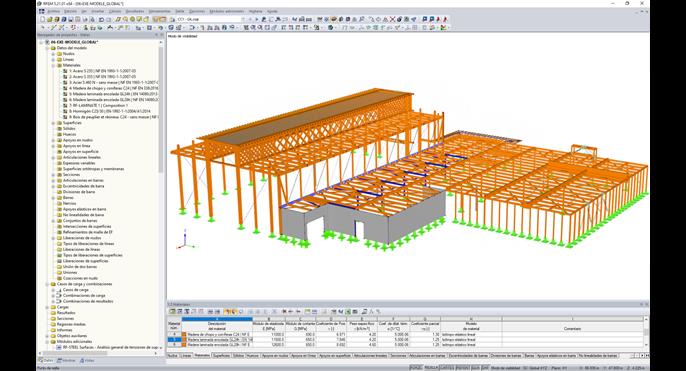Expand the Nudos tree node
The width and height of the screenshot is (686, 371).
[53, 53]
